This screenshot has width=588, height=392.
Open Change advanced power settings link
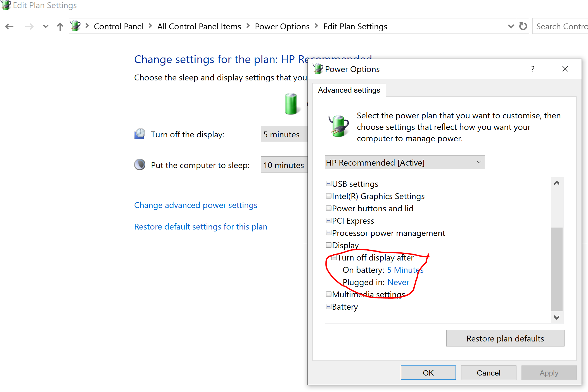click(x=196, y=205)
